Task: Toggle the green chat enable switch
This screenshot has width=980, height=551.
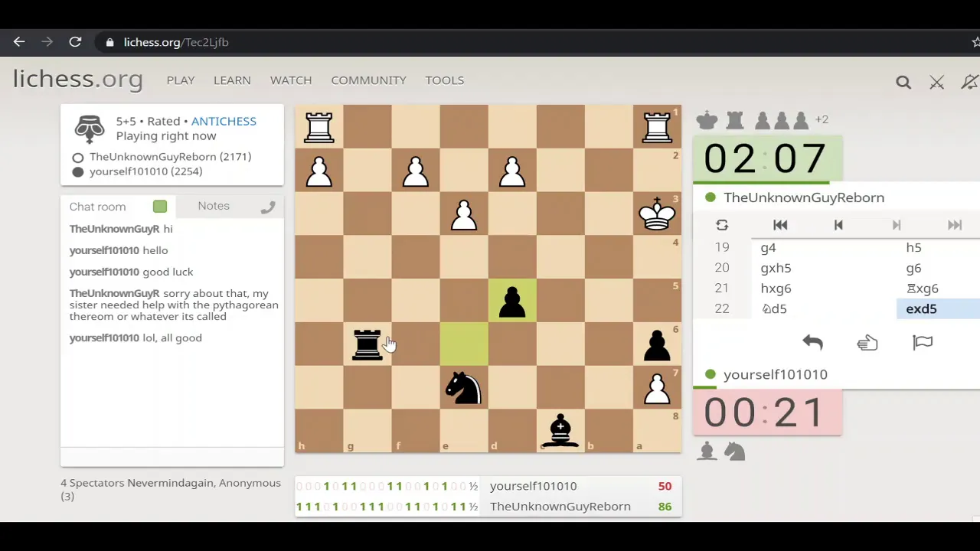Action: 160,207
